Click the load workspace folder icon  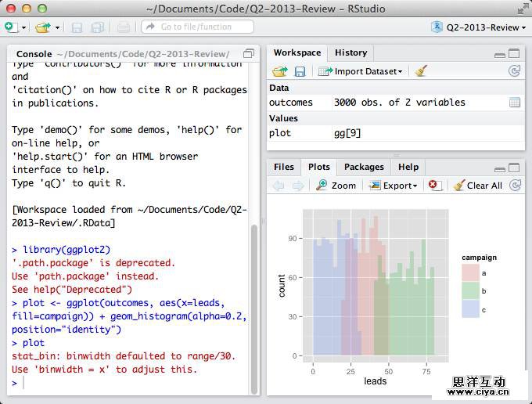click(x=279, y=71)
